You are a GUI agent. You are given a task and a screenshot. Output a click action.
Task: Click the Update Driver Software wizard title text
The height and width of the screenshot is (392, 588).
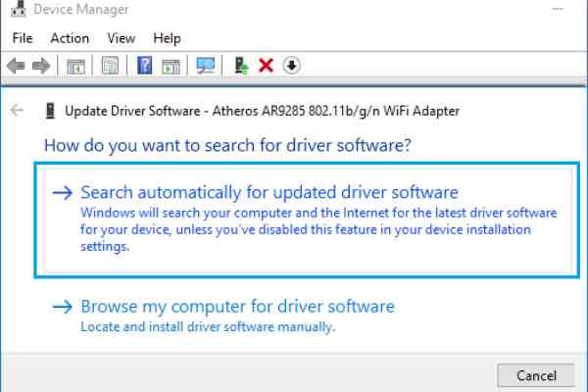pyautogui.click(x=262, y=111)
